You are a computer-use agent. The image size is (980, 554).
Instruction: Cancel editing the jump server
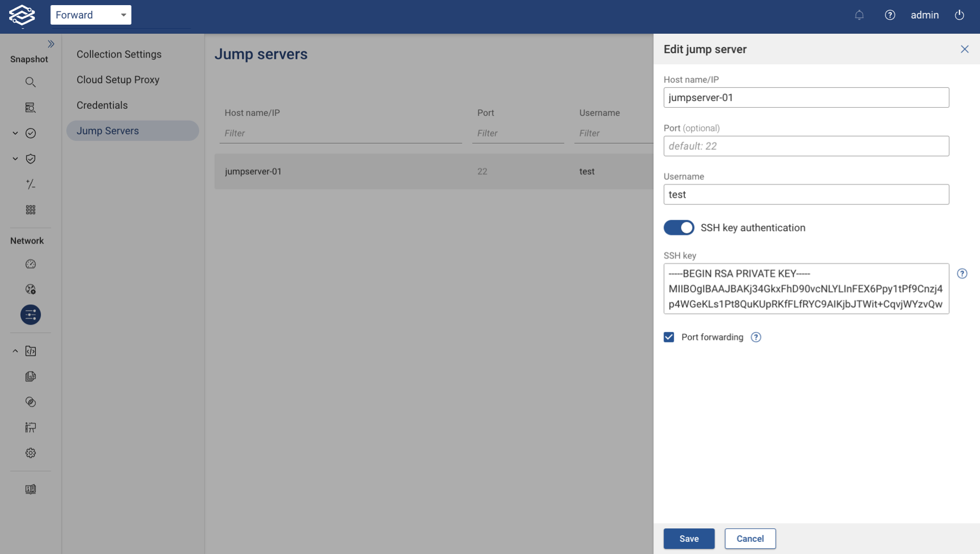click(749, 539)
